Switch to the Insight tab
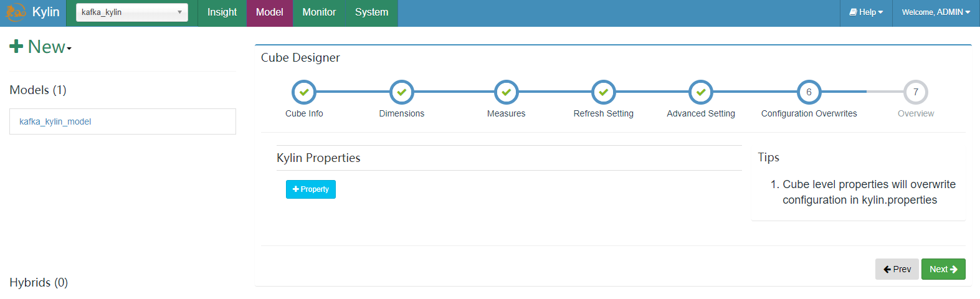Image resolution: width=980 pixels, height=299 pixels. pyautogui.click(x=222, y=12)
